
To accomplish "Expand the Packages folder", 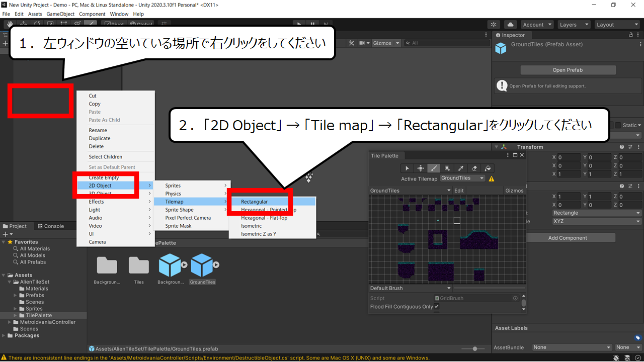I will pyautogui.click(x=5, y=335).
